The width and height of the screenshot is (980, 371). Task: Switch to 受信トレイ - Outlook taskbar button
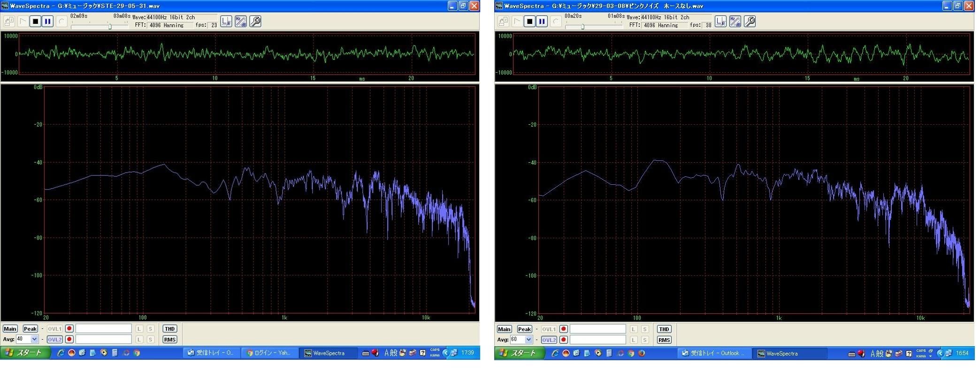[x=714, y=353]
